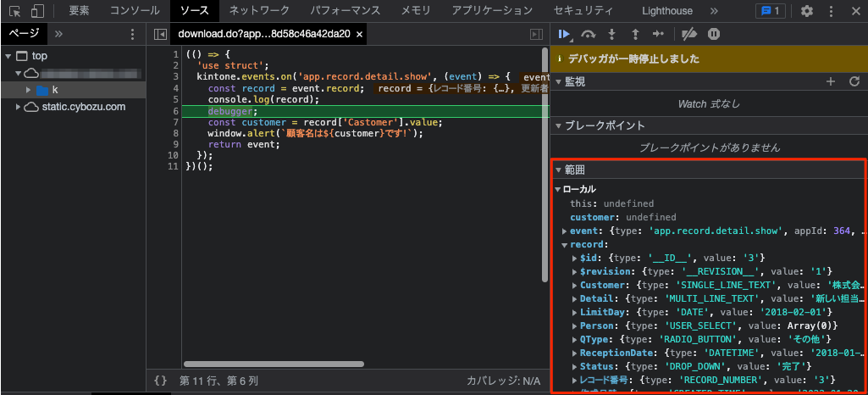This screenshot has height=395, width=868.
Task: Select the ソース tab
Action: 195,10
